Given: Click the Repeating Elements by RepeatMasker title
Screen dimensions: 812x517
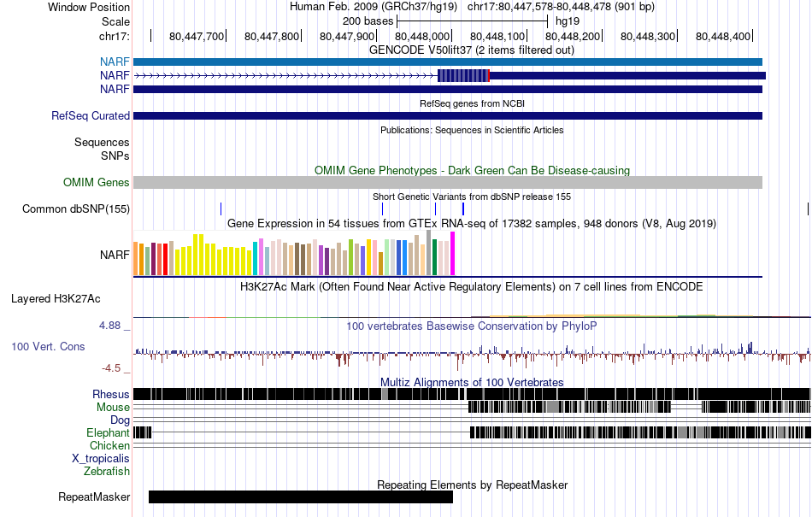Looking at the screenshot, I should (473, 485).
